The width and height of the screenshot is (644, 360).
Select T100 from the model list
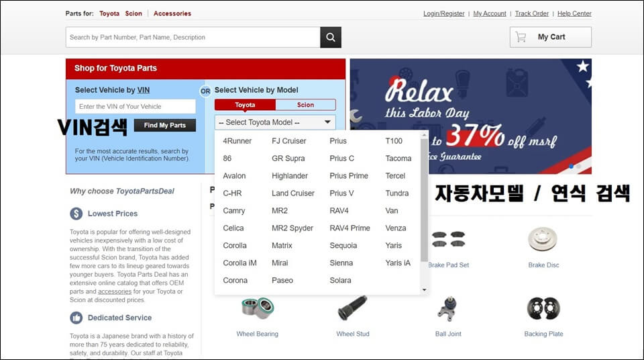coord(394,141)
